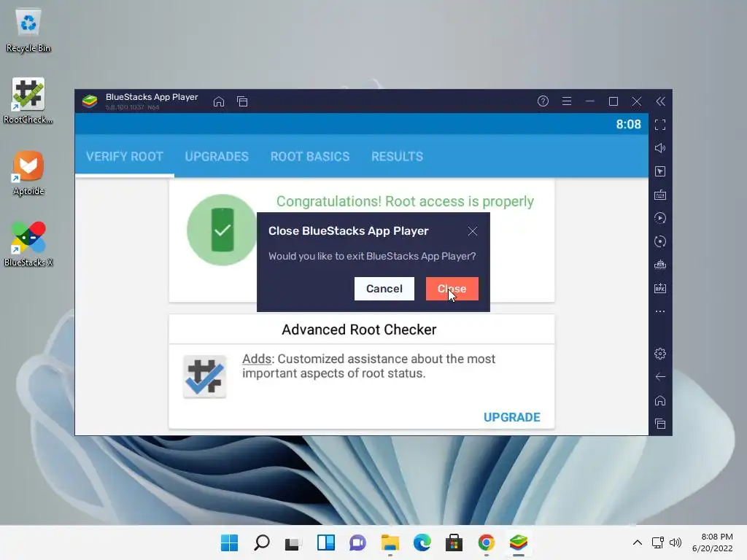The width and height of the screenshot is (747, 560).
Task: Click the system tray volume icon
Action: [x=676, y=542]
